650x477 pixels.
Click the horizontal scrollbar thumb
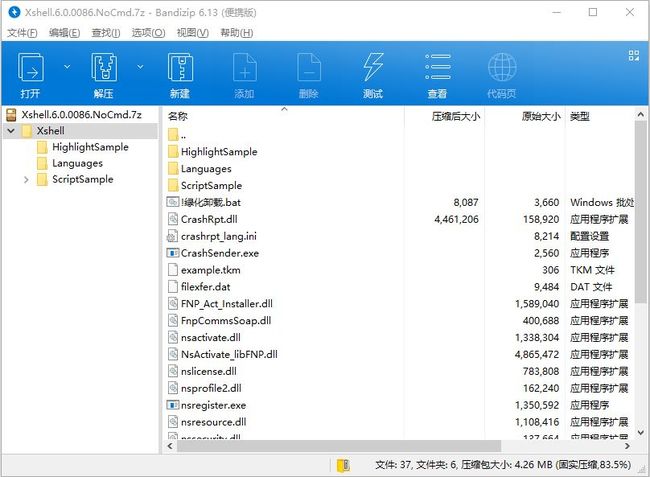(x=339, y=446)
